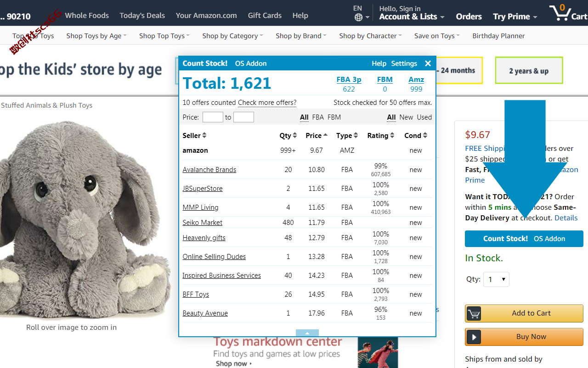Open Shop Top Toys menu
Viewport: 588px width, 368px height.
tap(164, 36)
